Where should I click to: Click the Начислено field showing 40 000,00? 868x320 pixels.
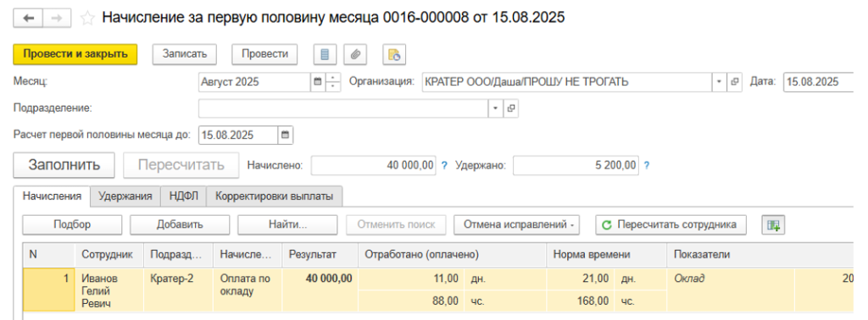click(374, 165)
